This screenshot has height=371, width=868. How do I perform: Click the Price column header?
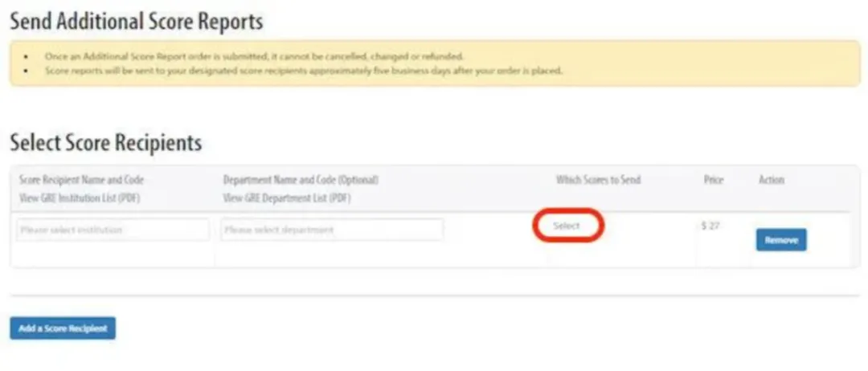[x=713, y=180]
